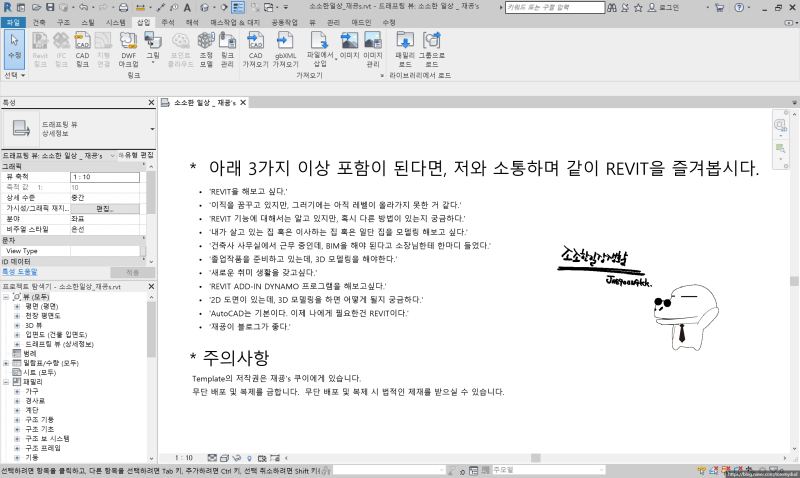Image resolution: width=800 pixels, height=478 pixels.
Task: Open the type selector dropdown in properties
Action: (152, 129)
